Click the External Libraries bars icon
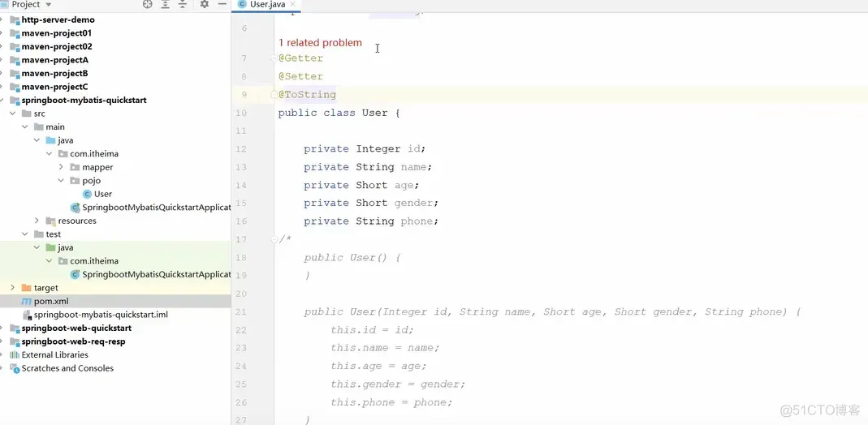This screenshot has height=425, width=868. coord(15,354)
